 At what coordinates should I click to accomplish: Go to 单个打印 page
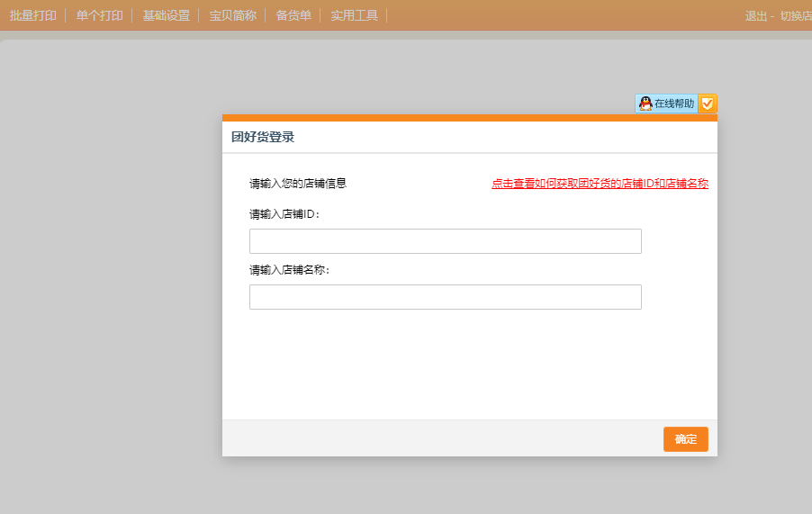click(99, 15)
